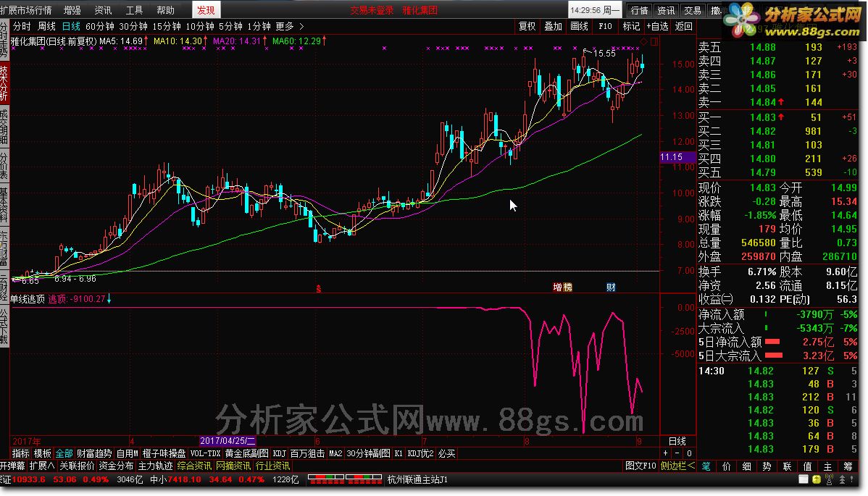Select the KDJ indicator tab

[x=280, y=453]
